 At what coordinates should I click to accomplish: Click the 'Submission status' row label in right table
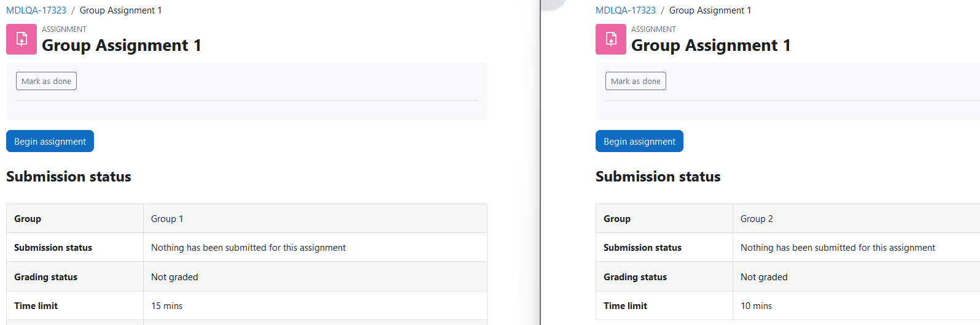pos(643,248)
